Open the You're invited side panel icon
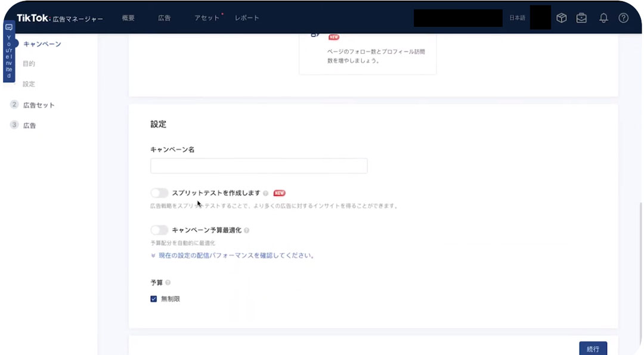 pos(8,27)
